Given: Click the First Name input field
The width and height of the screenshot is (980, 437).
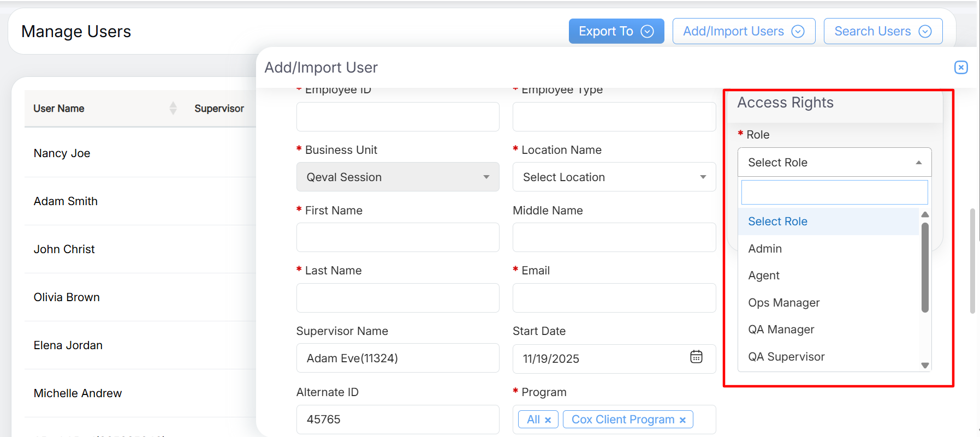Looking at the screenshot, I should (x=397, y=237).
